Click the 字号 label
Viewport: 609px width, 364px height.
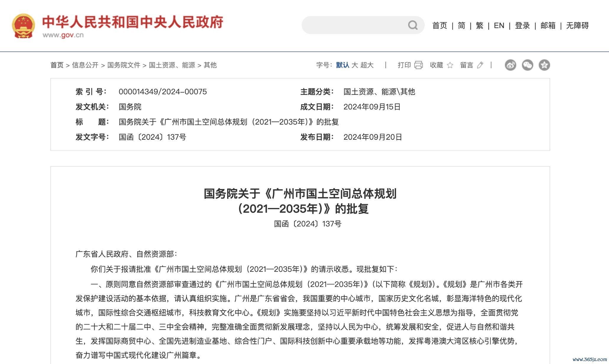click(x=324, y=65)
